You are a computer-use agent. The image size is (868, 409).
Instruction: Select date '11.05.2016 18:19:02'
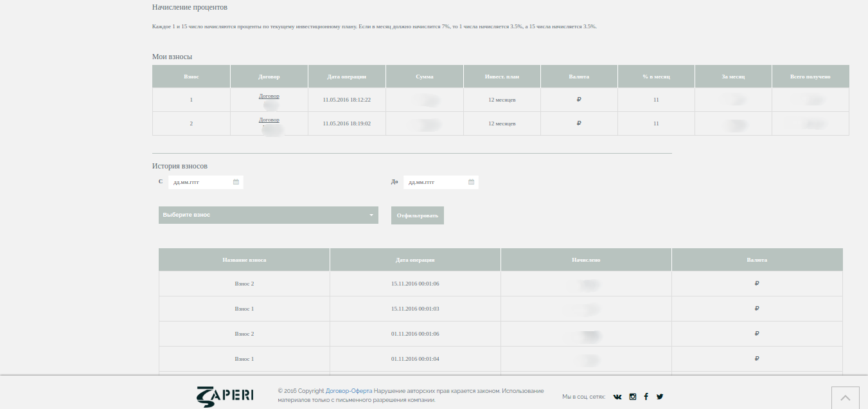(347, 123)
